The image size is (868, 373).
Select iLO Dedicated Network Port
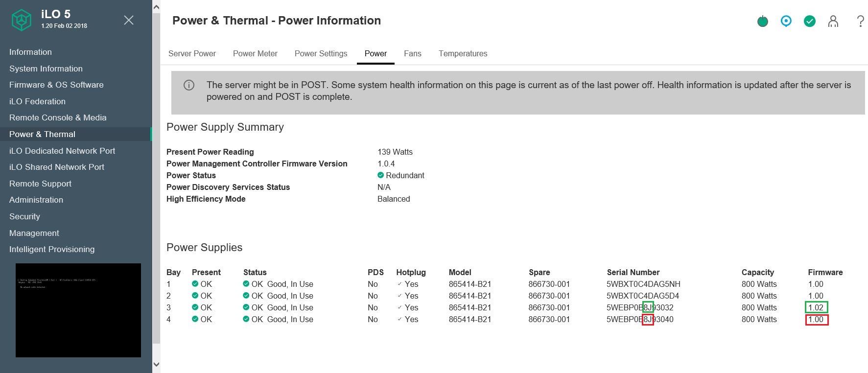point(62,151)
